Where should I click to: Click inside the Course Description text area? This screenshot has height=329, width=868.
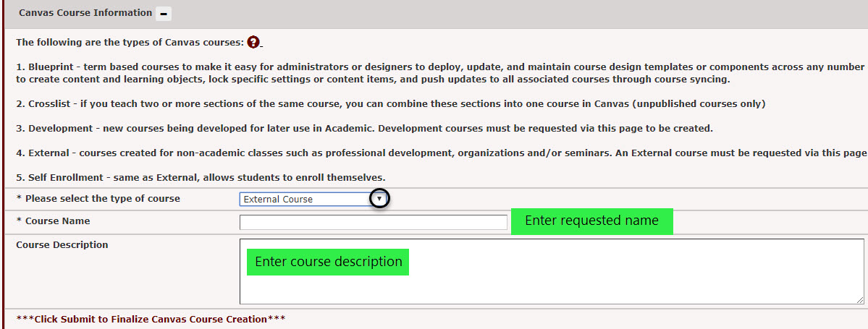[552, 271]
